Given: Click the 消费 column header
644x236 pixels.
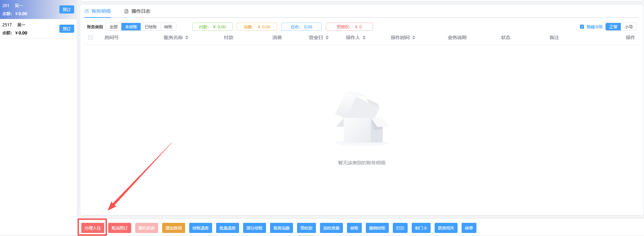Looking at the screenshot, I should click(x=277, y=37).
